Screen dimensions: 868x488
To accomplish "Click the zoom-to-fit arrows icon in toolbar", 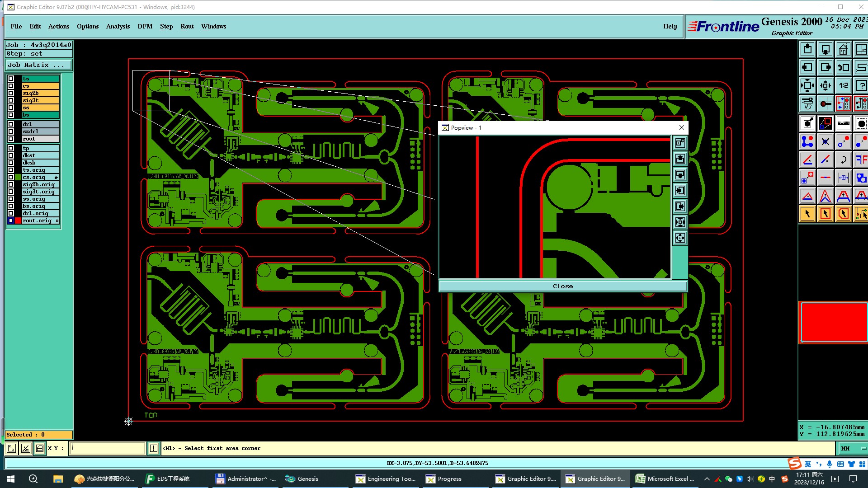I will 807,85.
